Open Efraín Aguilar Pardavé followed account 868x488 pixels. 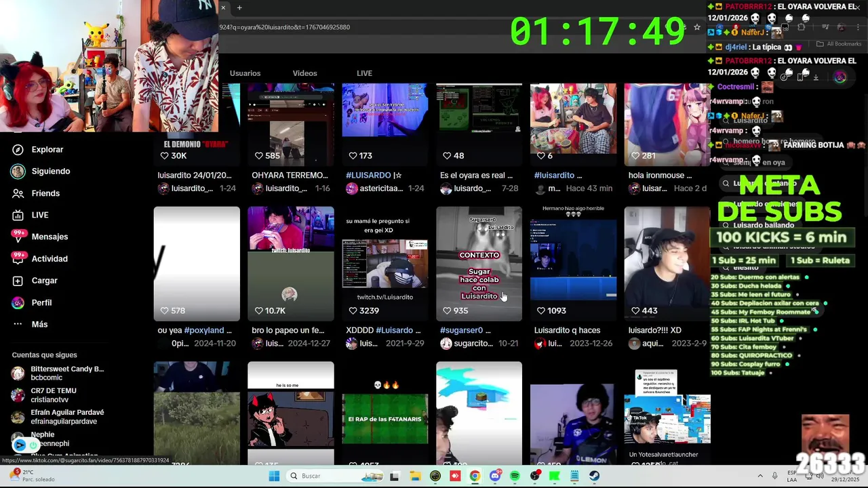(58, 417)
